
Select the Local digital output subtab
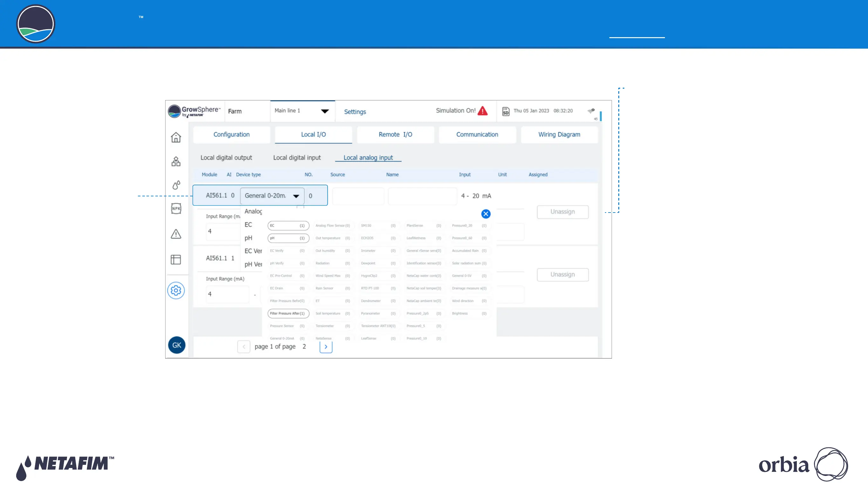pos(226,158)
